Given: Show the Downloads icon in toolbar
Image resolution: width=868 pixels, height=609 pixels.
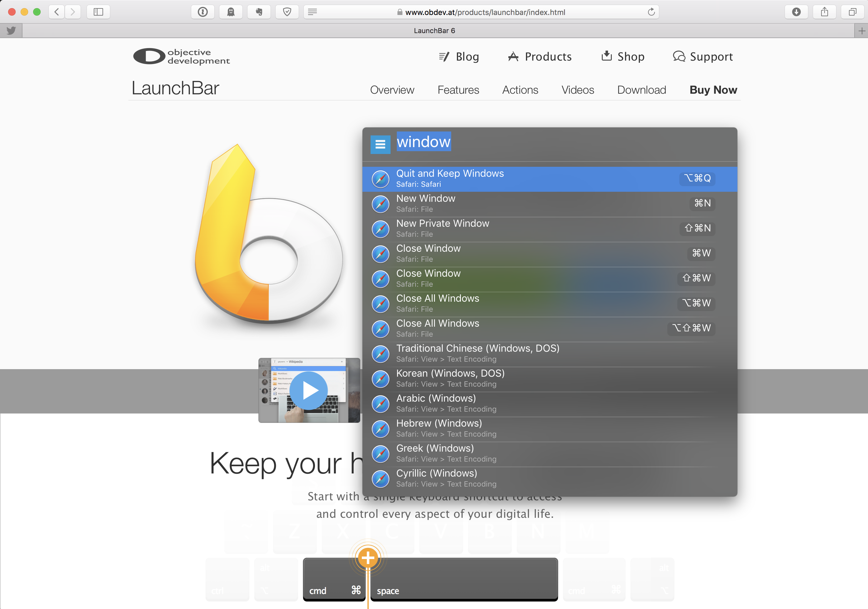Looking at the screenshot, I should (x=796, y=12).
